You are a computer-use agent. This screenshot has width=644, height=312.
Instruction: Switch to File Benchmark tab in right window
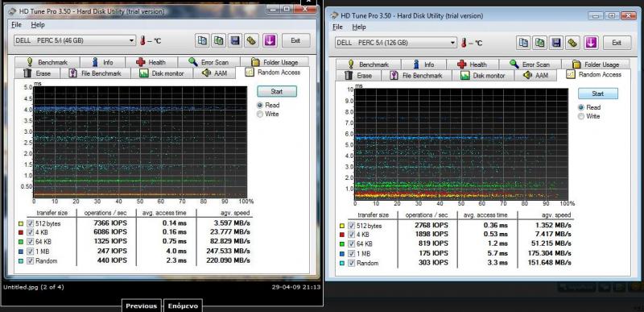(x=416, y=76)
